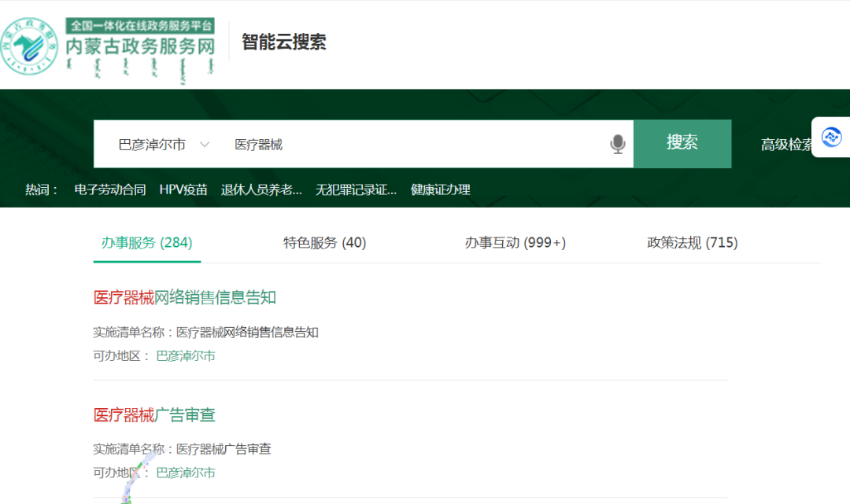Select hot word HPV疫苗

[183, 189]
